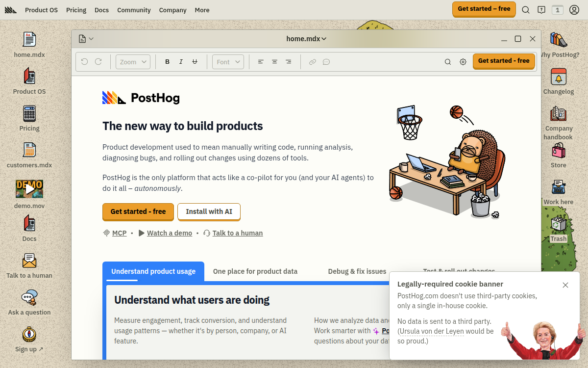The height and width of the screenshot is (368, 588).
Task: Click the insert link icon
Action: (x=312, y=62)
